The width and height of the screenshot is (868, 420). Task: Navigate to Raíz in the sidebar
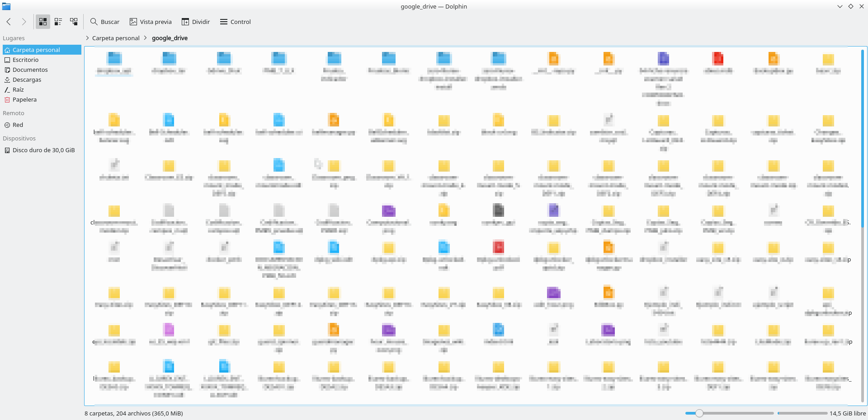point(18,89)
